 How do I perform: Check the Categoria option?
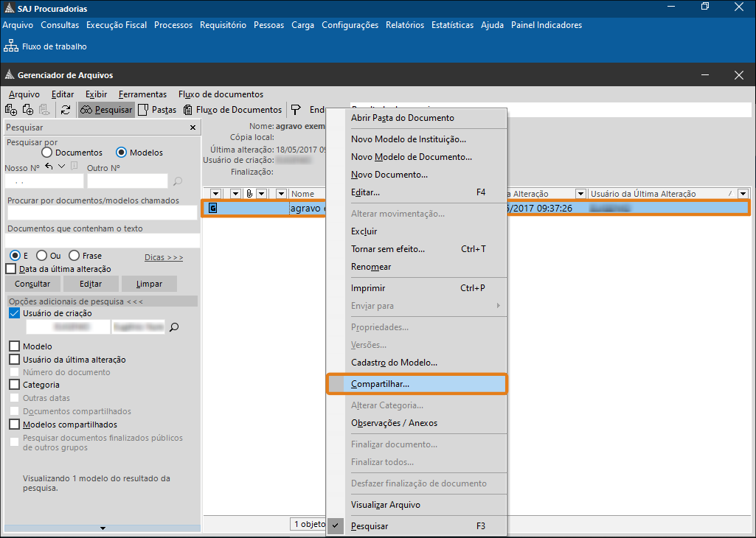click(x=14, y=385)
